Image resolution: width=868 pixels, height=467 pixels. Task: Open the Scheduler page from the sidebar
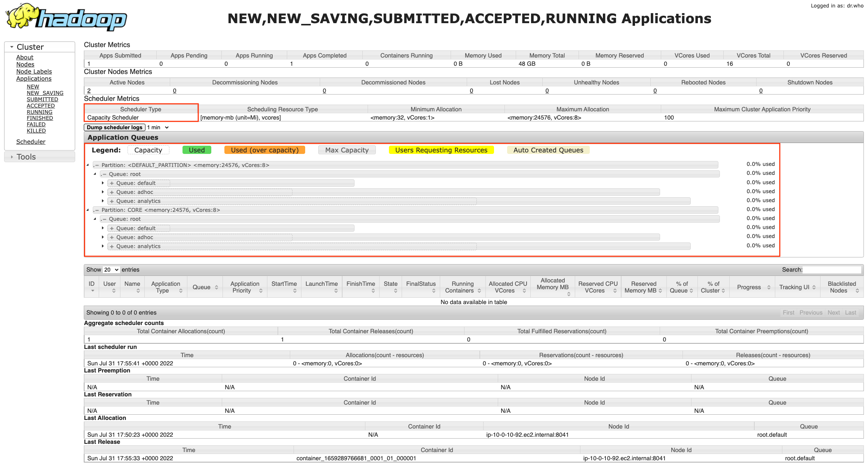[31, 142]
